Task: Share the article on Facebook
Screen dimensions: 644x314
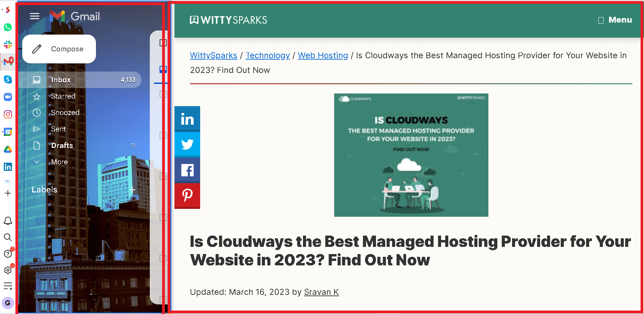Action: [187, 170]
